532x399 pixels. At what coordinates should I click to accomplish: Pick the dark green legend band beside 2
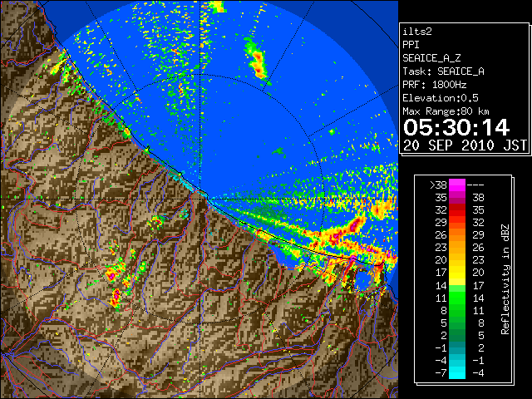(457, 335)
